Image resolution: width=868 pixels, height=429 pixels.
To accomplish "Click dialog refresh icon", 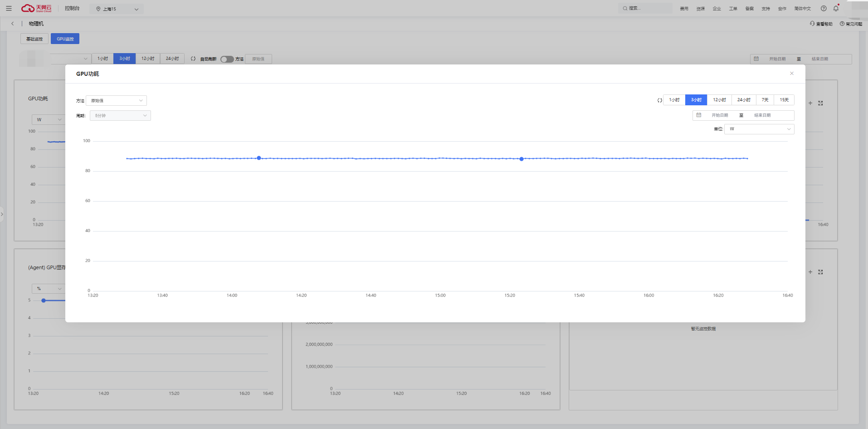I will (x=660, y=100).
